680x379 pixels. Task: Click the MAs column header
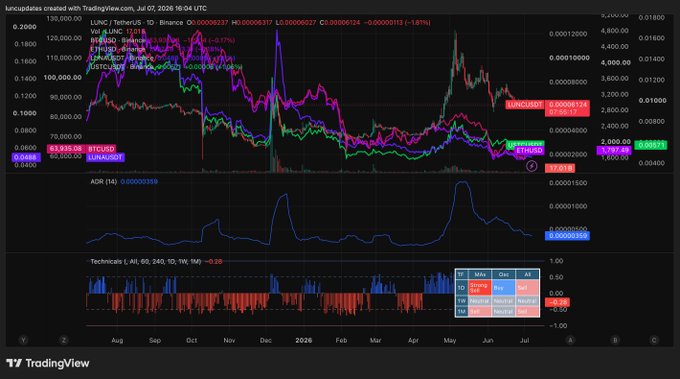click(x=480, y=274)
